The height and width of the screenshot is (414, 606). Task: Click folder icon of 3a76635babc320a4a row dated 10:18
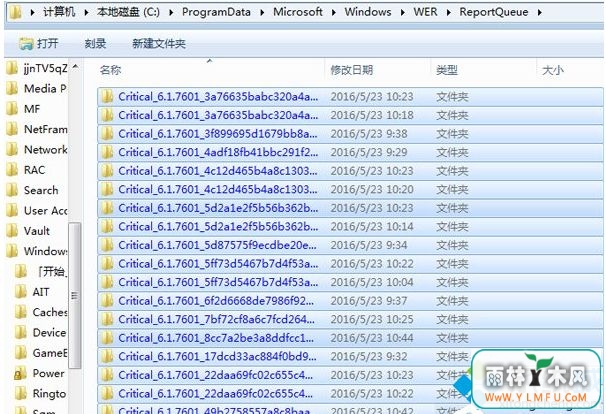pyautogui.click(x=107, y=115)
